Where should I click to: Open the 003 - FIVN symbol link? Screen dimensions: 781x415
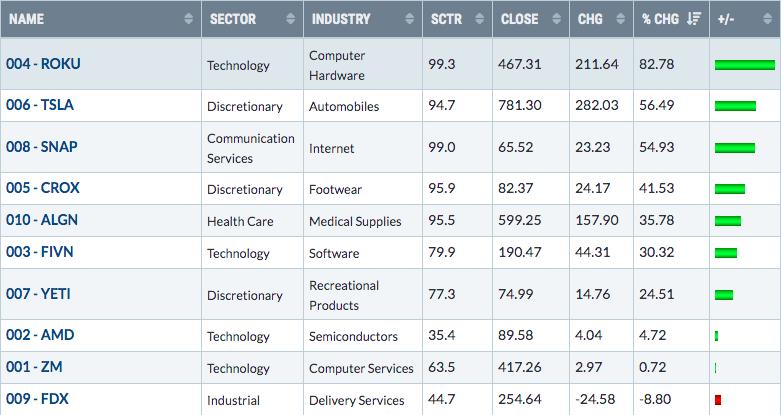(x=40, y=252)
